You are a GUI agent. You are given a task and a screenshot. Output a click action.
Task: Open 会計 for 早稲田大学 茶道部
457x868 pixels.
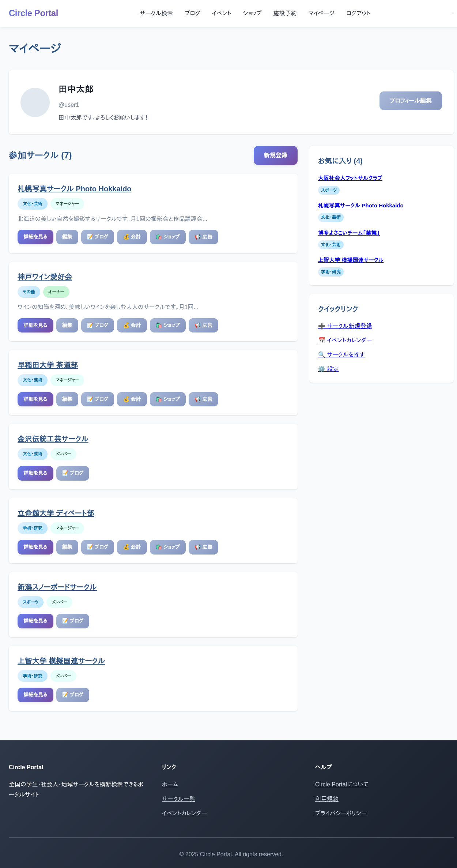point(132,399)
